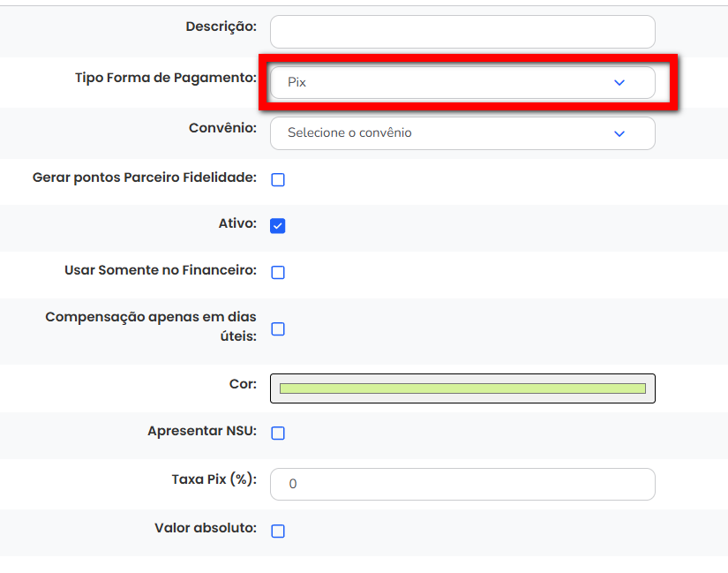
Task: Tick the Usar Somente no Financeiro checkbox
Action: click(x=278, y=273)
